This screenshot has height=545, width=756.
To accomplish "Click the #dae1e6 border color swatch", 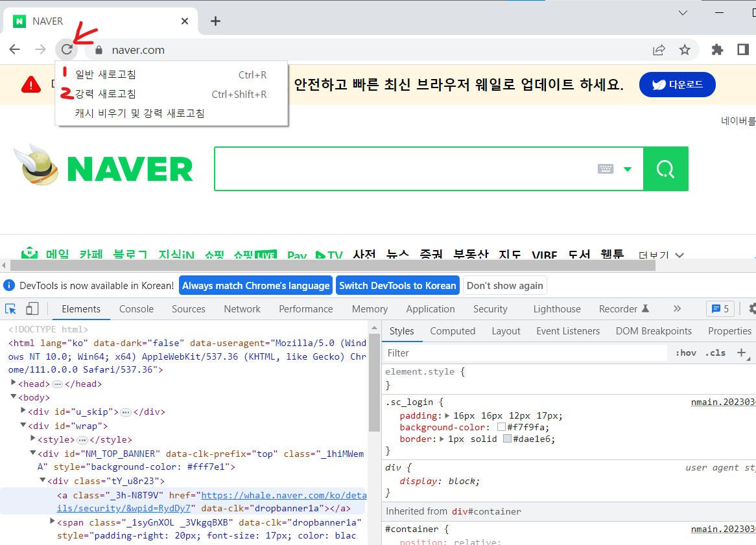I will point(507,439).
